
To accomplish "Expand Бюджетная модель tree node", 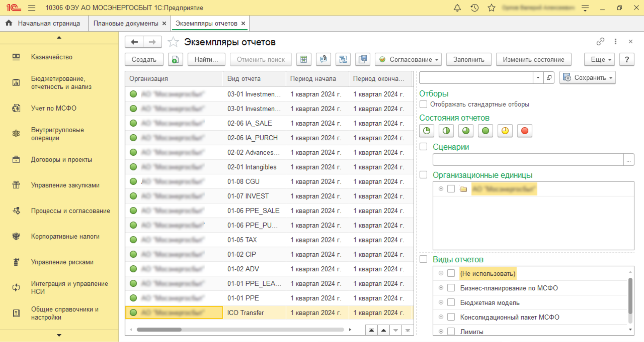I will pos(441,302).
